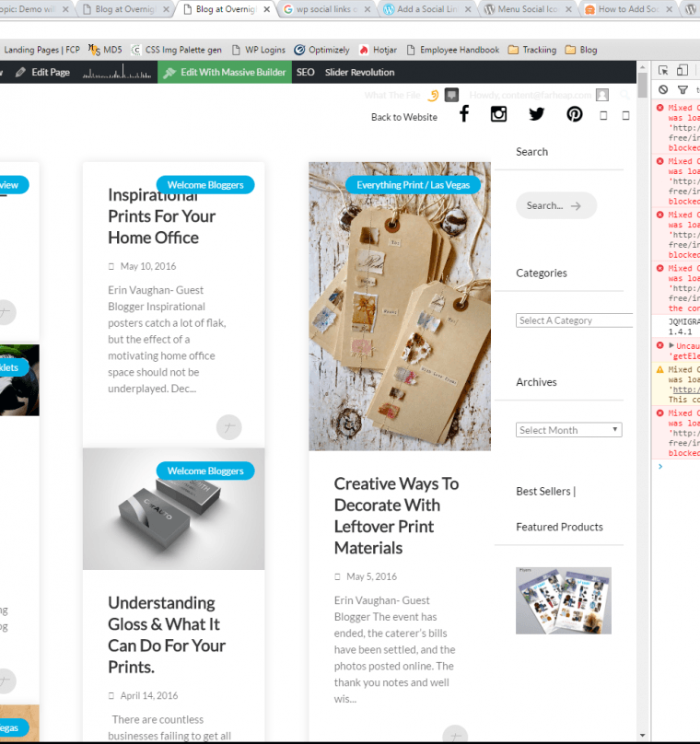The width and height of the screenshot is (700, 744).
Task: Open the Featured Products thumbnail image
Action: [563, 600]
